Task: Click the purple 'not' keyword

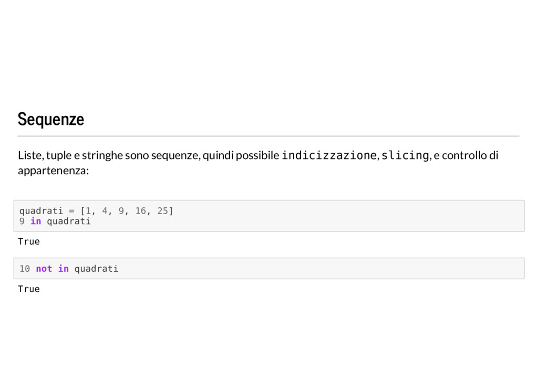Action: (x=44, y=269)
